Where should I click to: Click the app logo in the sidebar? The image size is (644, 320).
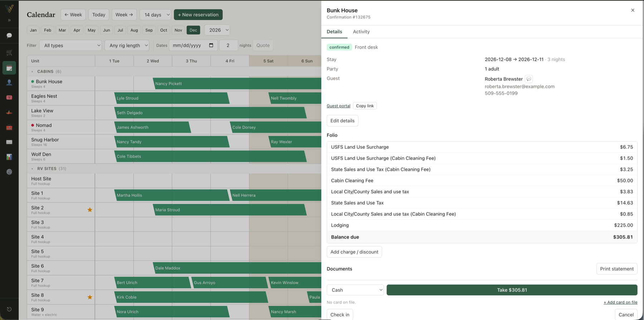(9, 8)
